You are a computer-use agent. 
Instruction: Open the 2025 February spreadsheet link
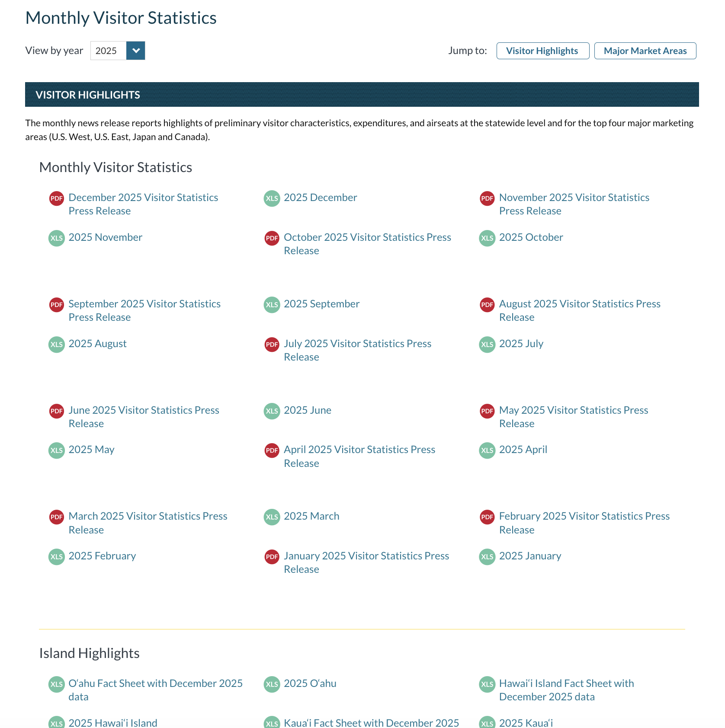[x=102, y=556]
